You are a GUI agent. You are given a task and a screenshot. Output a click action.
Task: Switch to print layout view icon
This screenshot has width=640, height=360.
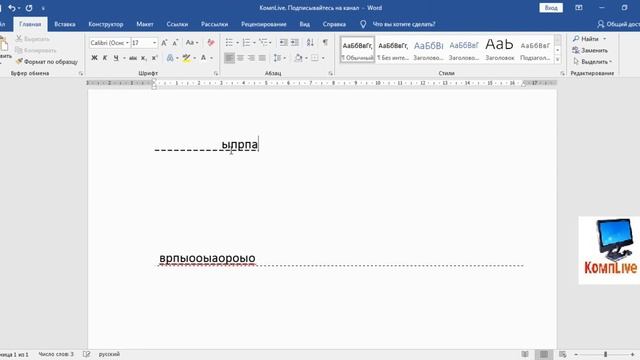[544, 354]
